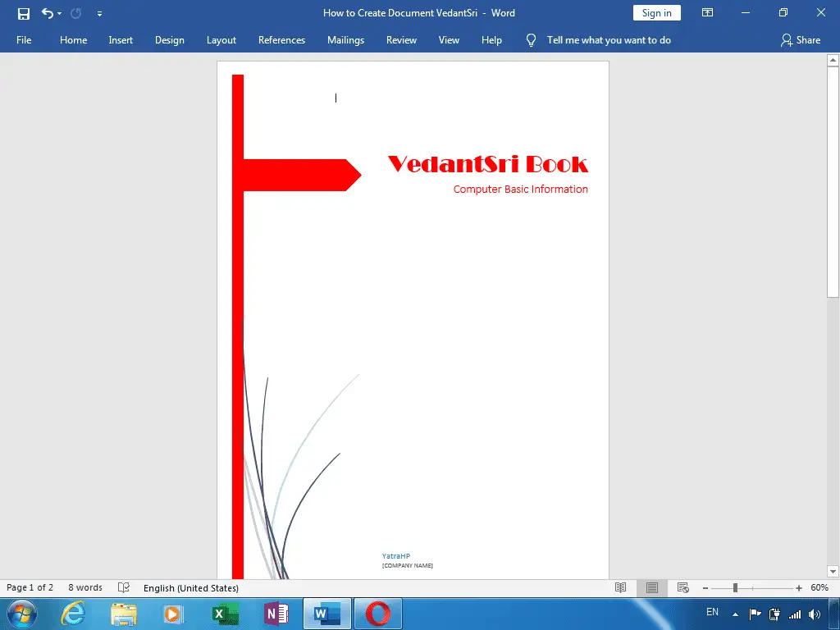Click the zoom out minus button
The image size is (840, 630).
[x=705, y=588]
